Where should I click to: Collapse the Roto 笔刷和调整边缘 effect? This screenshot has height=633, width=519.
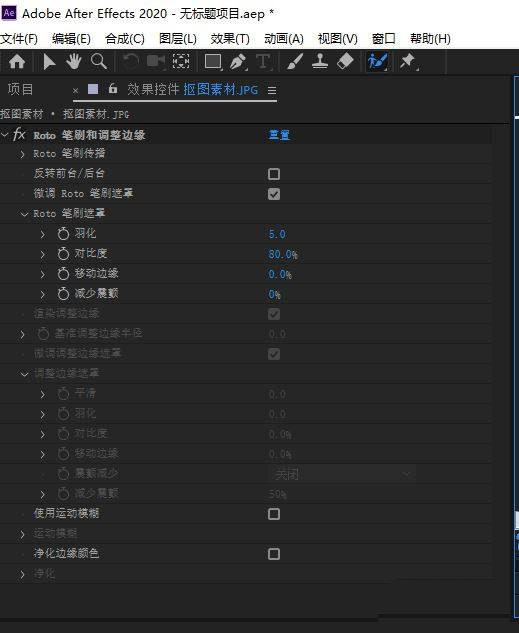[4, 134]
